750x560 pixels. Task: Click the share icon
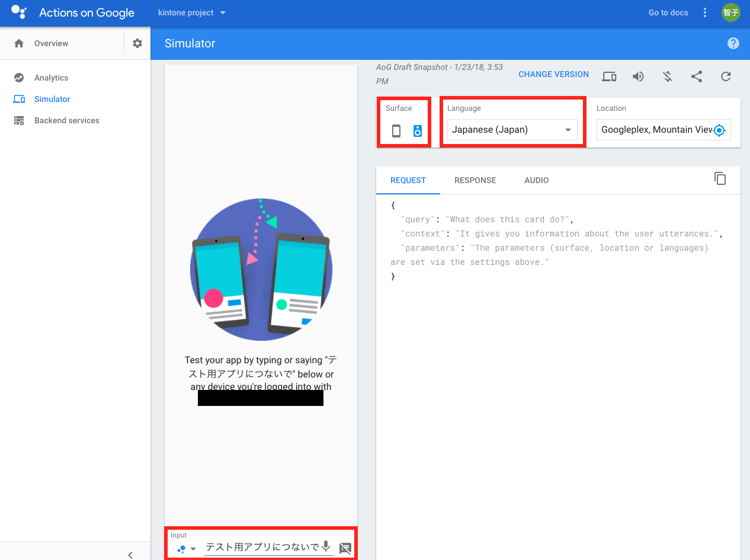click(x=697, y=76)
